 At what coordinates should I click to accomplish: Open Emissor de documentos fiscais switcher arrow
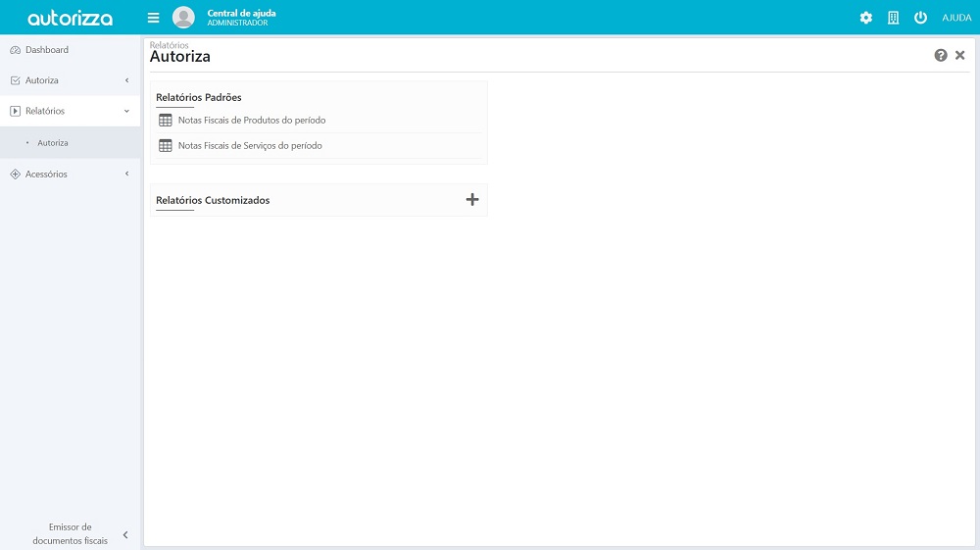coord(125,534)
